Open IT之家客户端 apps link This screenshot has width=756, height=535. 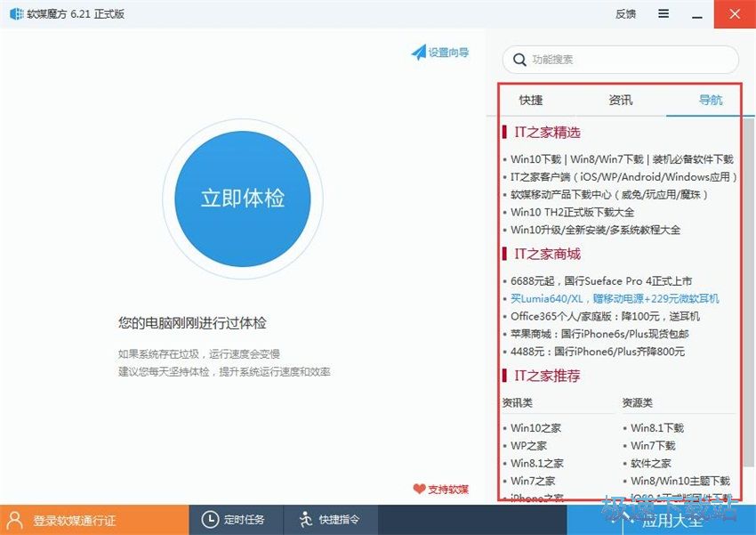tap(623, 177)
